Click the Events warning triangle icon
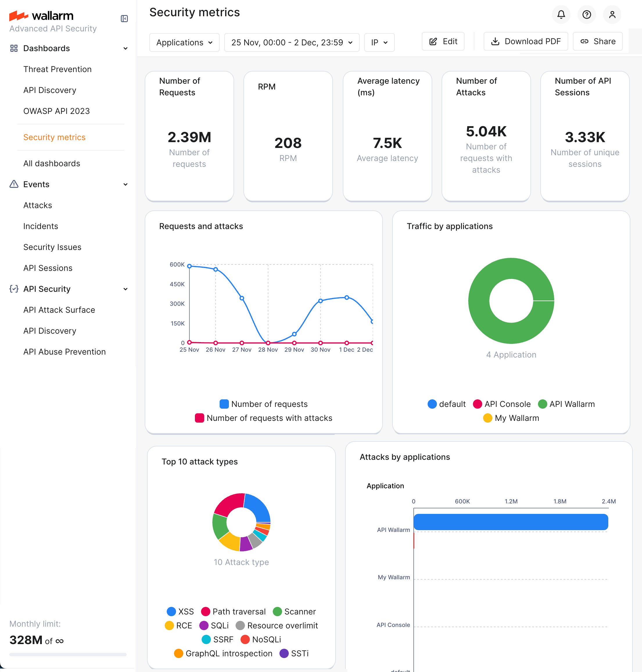This screenshot has width=642, height=672. point(13,184)
